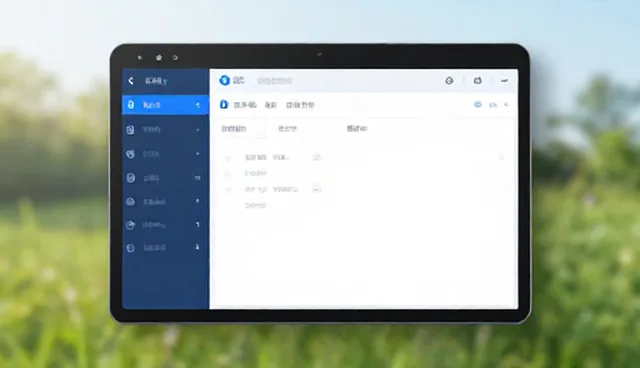Image resolution: width=640 pixels, height=368 pixels.
Task: Tick the first list row's checkbox
Action: click(228, 158)
